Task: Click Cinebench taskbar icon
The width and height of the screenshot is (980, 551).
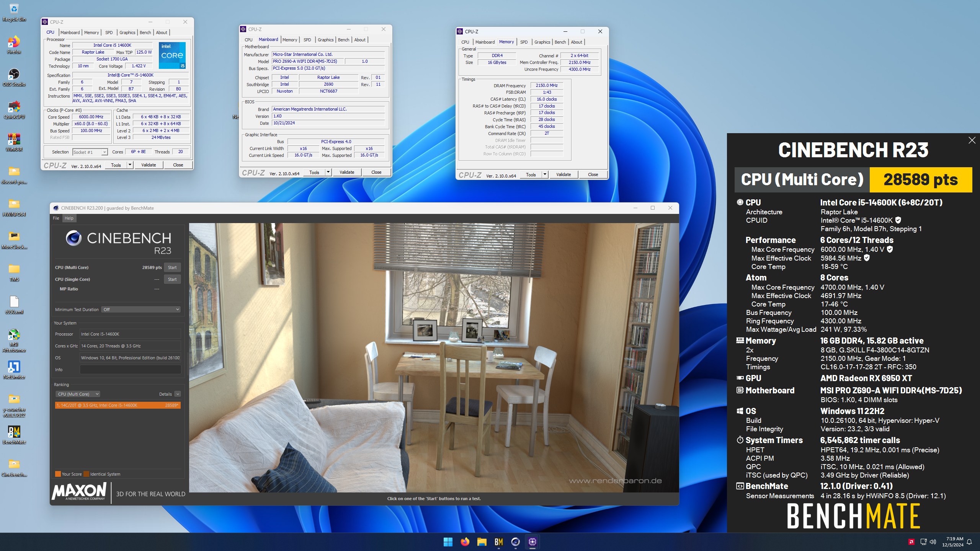Action: coord(515,542)
